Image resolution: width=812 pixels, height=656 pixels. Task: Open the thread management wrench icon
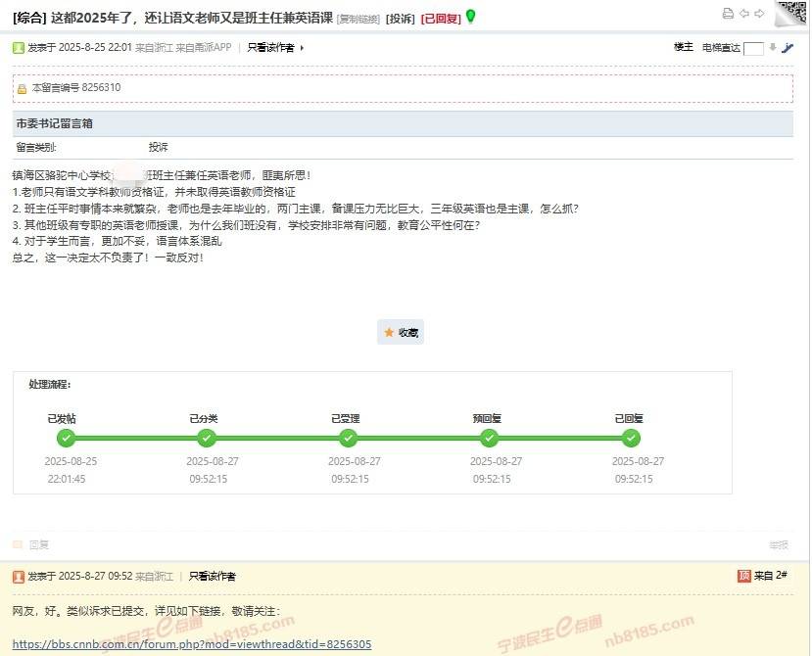pyautogui.click(x=788, y=47)
